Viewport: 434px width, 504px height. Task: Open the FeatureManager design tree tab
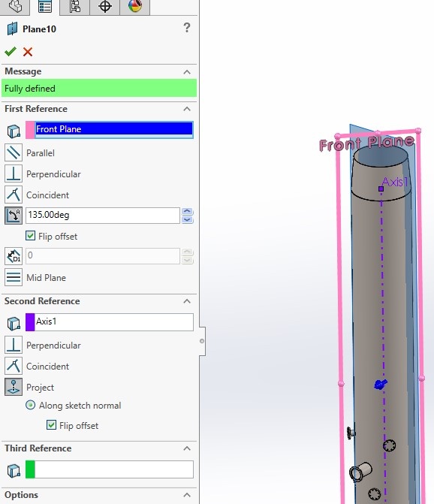(x=15, y=7)
